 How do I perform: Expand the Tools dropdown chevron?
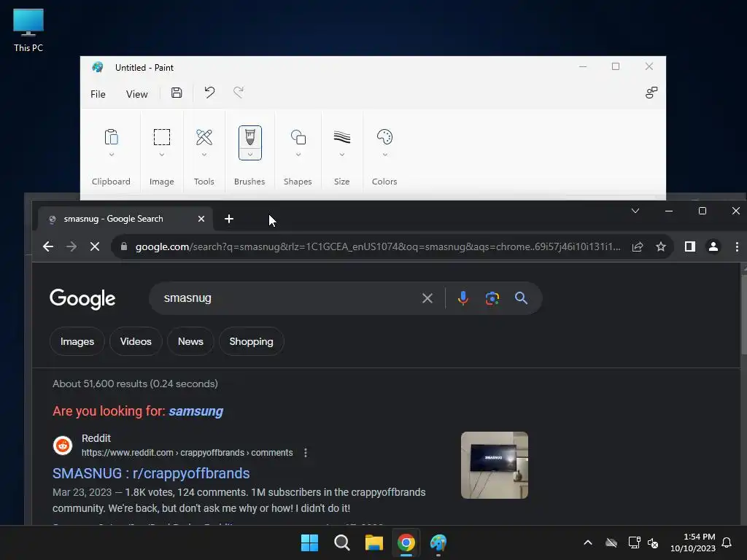[x=204, y=155]
